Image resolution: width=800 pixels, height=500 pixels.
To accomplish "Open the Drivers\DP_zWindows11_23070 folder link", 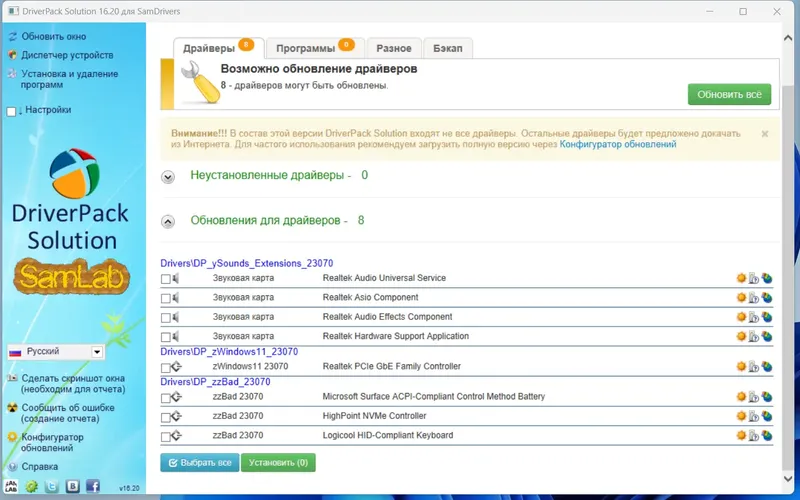I will coord(229,352).
